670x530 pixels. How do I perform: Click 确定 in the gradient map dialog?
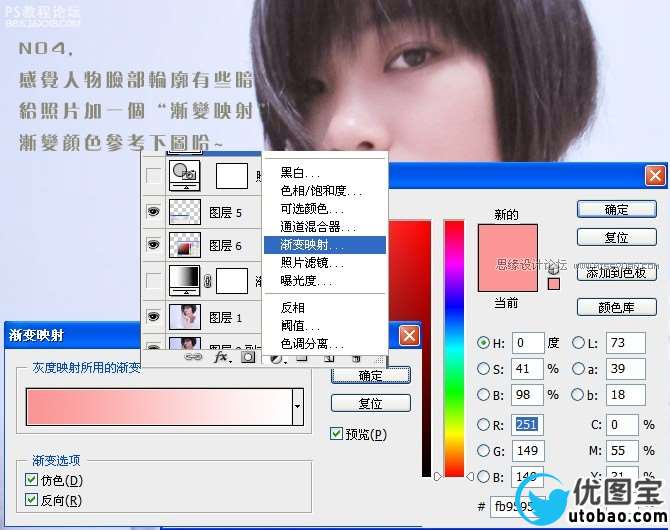click(370, 375)
